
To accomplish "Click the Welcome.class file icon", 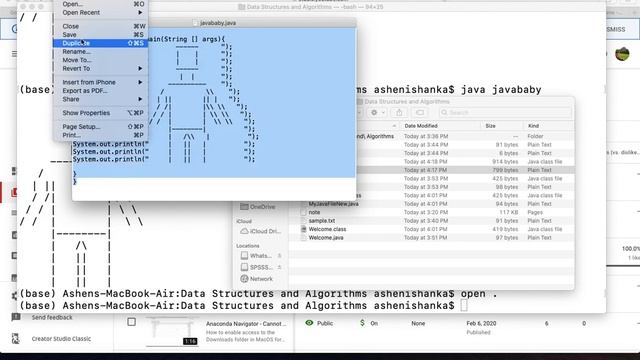I will click(303, 229).
